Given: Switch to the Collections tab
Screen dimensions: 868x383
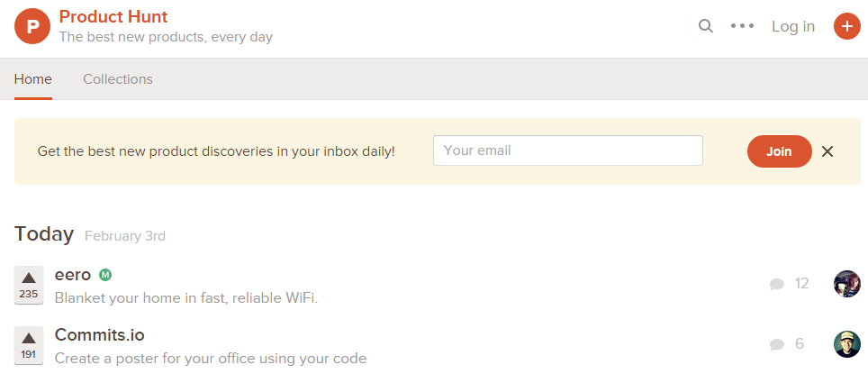Looking at the screenshot, I should 118,79.
